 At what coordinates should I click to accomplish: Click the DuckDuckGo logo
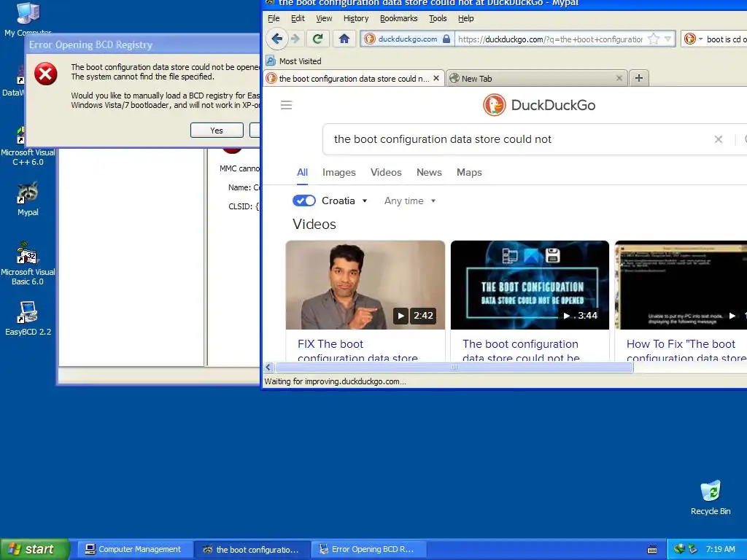tap(539, 105)
